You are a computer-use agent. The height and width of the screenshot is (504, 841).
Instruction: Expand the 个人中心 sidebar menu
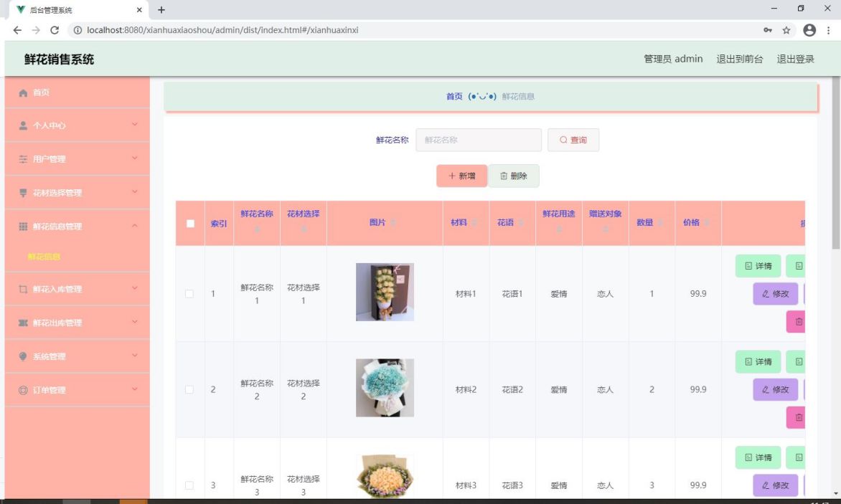[x=135, y=124]
